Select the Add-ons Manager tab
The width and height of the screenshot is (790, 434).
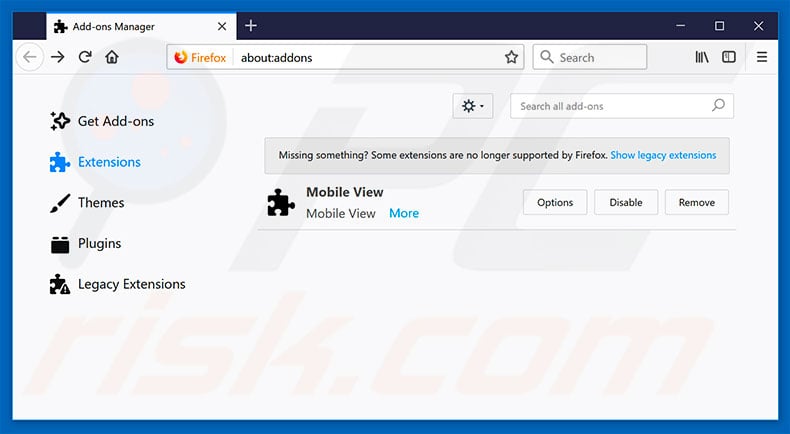(x=141, y=26)
